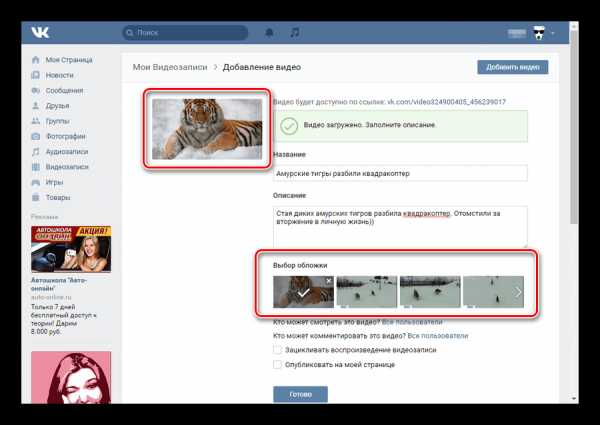Image resolution: width=600 pixels, height=425 pixels.
Task: Click the home icon beside Моя Страница
Action: tap(36, 60)
